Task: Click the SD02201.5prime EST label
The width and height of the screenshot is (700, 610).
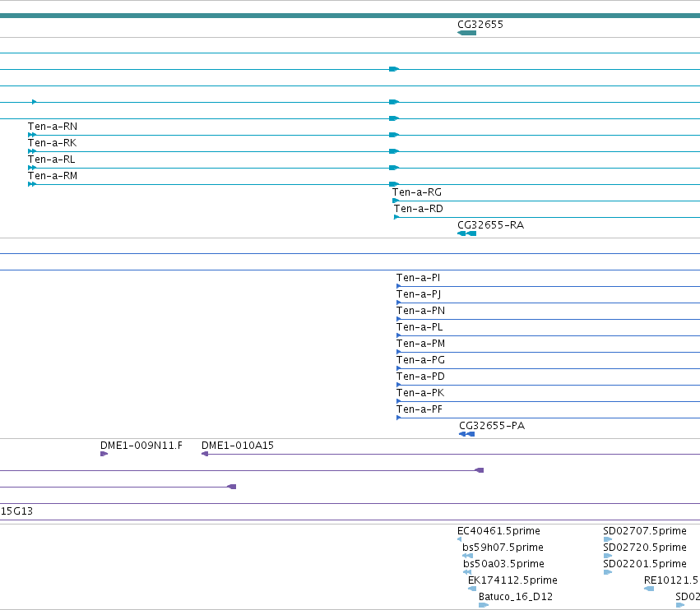Action: 645,565
